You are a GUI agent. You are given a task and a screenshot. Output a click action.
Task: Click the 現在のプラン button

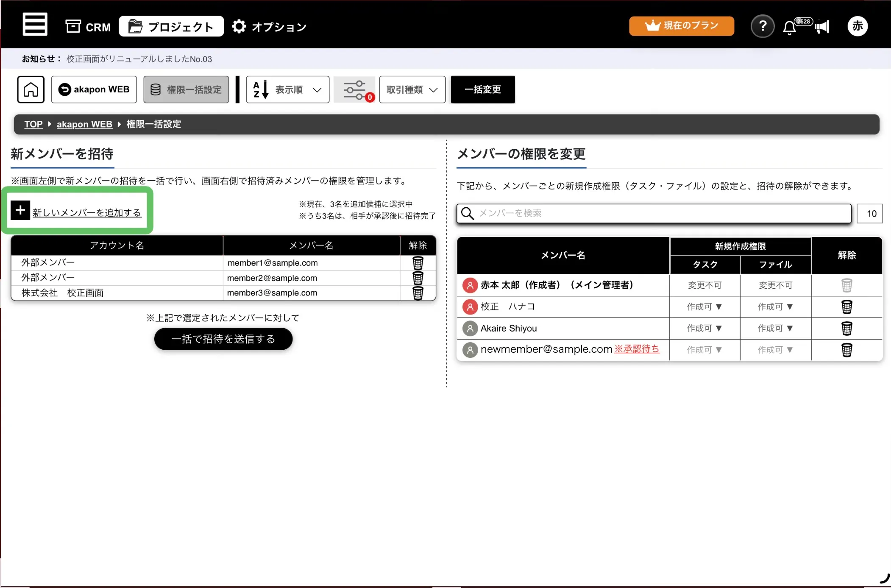tap(682, 26)
